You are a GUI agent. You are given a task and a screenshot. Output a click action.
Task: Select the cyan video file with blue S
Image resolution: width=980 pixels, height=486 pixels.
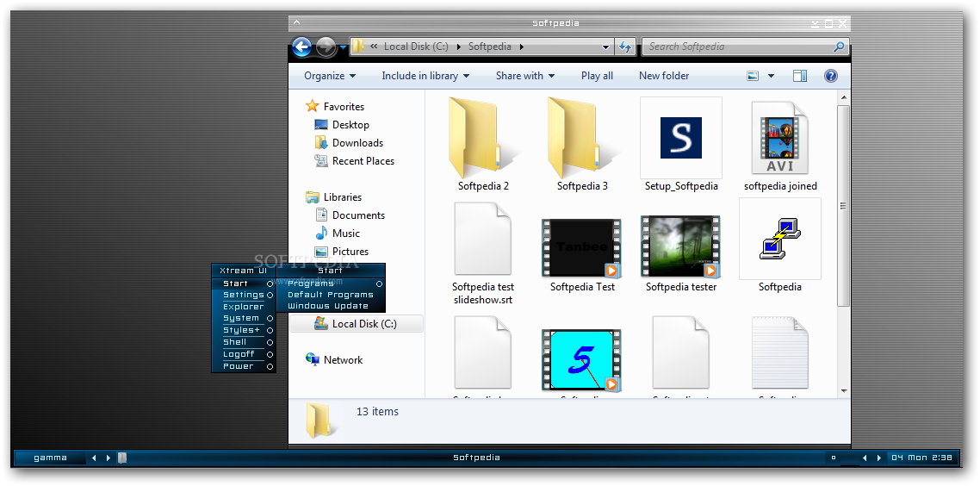(582, 359)
